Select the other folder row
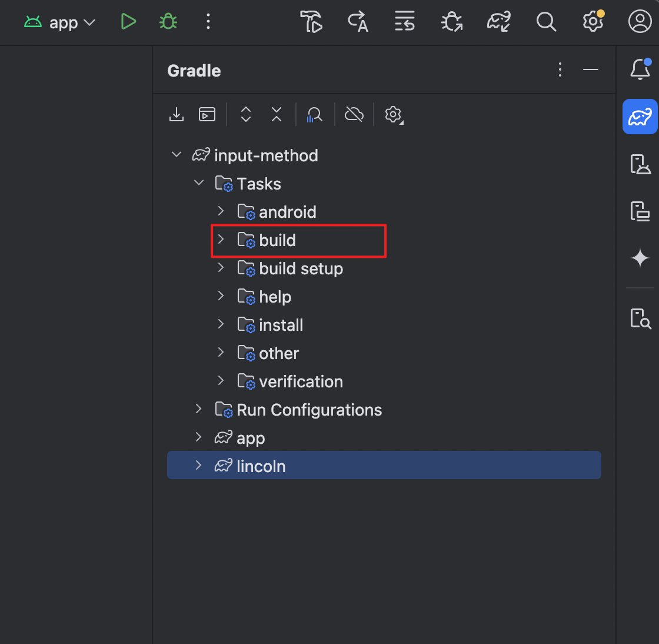659x644 pixels. click(x=384, y=353)
